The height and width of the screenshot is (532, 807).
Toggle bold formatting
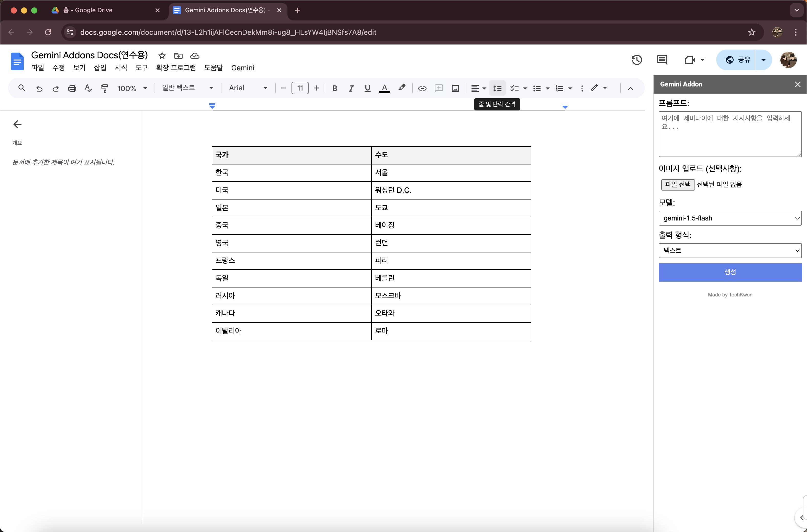pos(334,88)
